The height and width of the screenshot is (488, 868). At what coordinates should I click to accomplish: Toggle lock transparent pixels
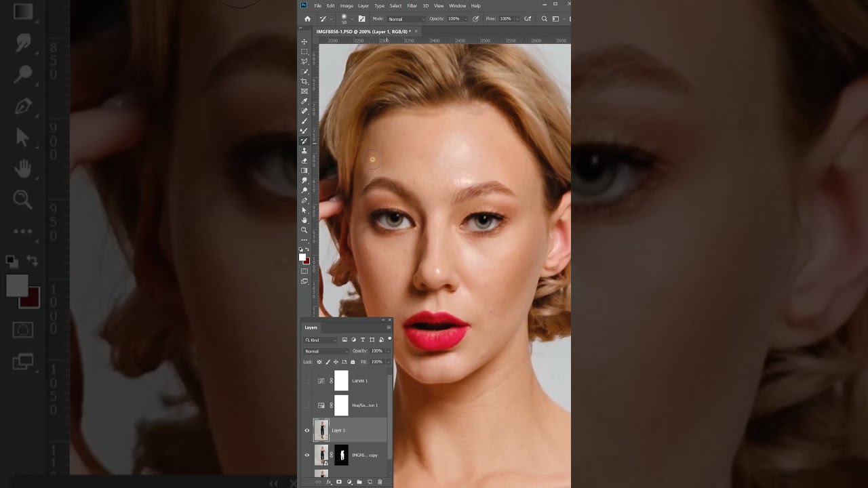pos(319,362)
